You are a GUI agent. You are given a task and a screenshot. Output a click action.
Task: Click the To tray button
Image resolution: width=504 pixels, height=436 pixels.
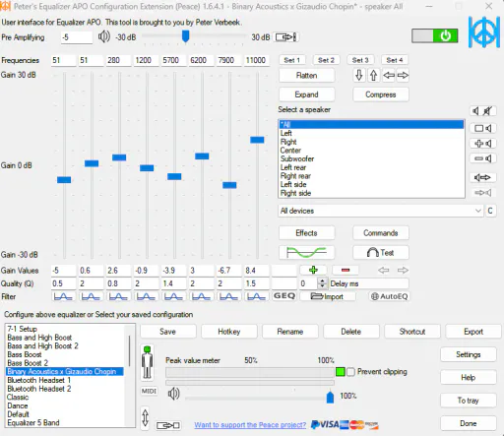click(x=469, y=401)
